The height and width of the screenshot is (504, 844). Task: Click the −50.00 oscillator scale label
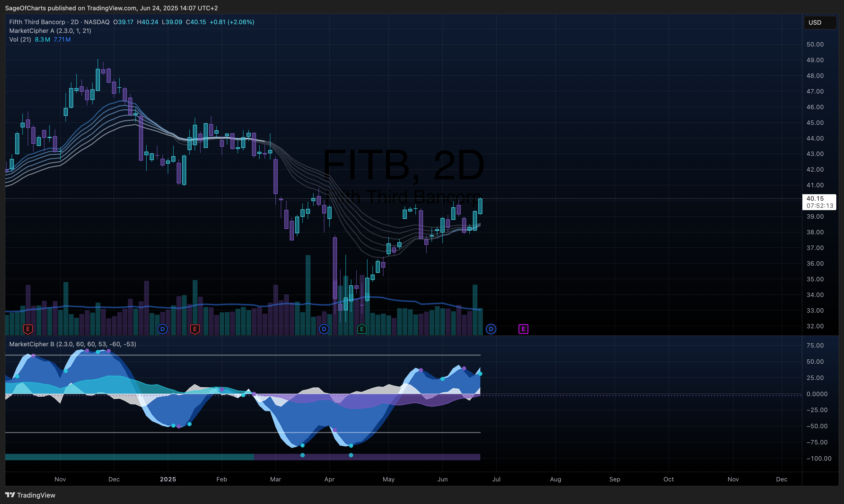pyautogui.click(x=817, y=426)
